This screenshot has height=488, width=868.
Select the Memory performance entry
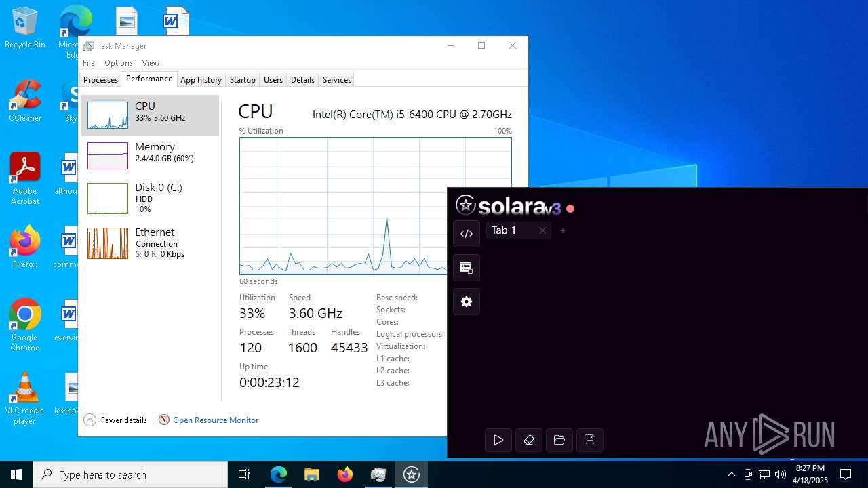tap(150, 155)
